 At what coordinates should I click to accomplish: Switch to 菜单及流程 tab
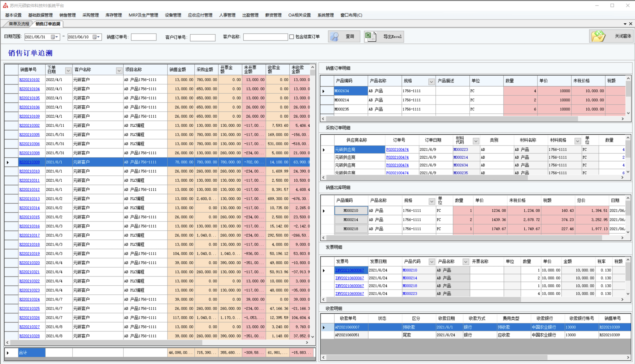coord(19,24)
